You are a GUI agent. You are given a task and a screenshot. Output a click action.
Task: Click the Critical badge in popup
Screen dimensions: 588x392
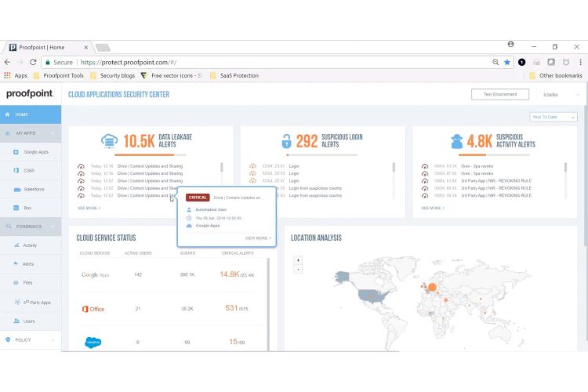tap(198, 198)
